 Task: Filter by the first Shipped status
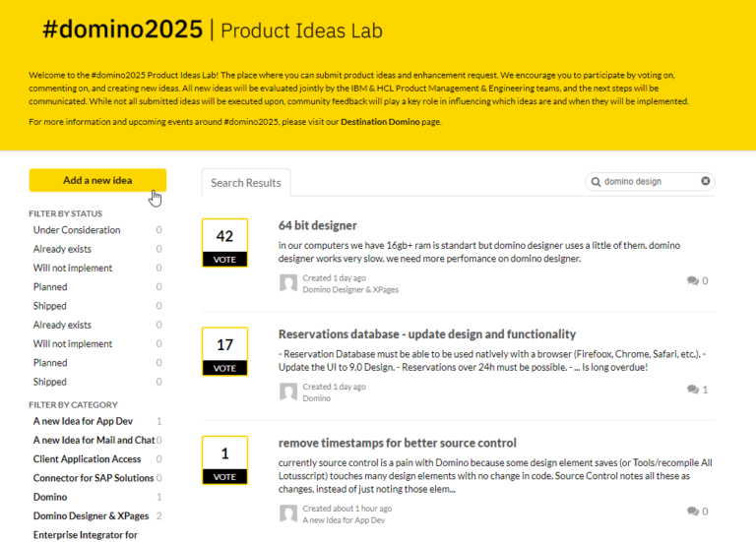(49, 306)
